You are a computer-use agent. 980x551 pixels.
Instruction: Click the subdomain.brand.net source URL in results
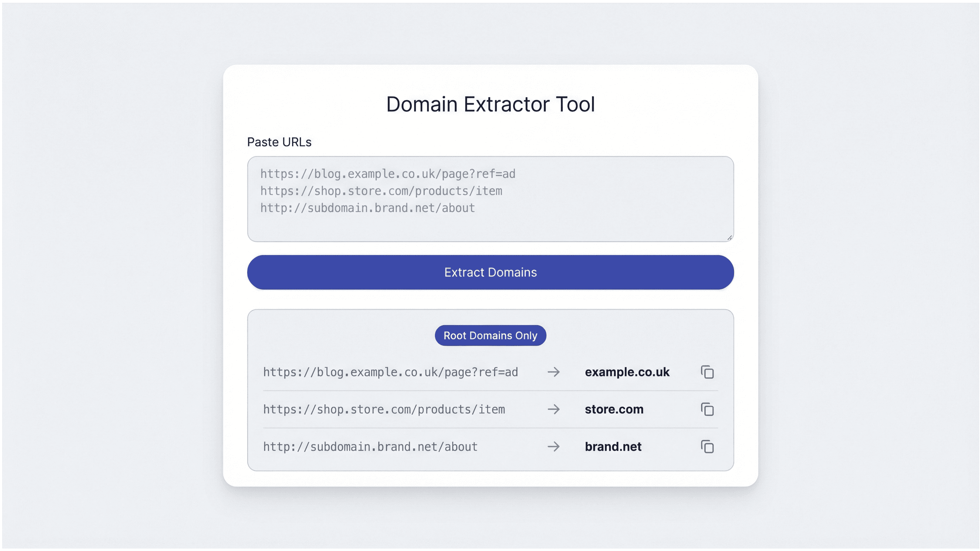(370, 447)
